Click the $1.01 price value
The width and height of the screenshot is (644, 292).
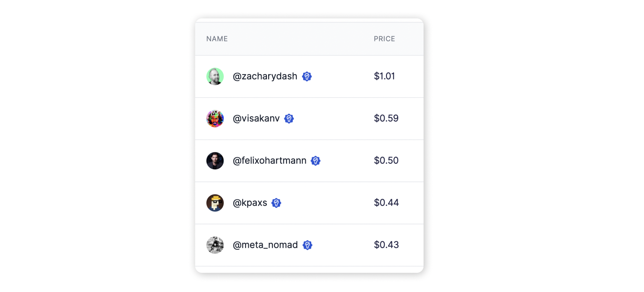pyautogui.click(x=385, y=76)
